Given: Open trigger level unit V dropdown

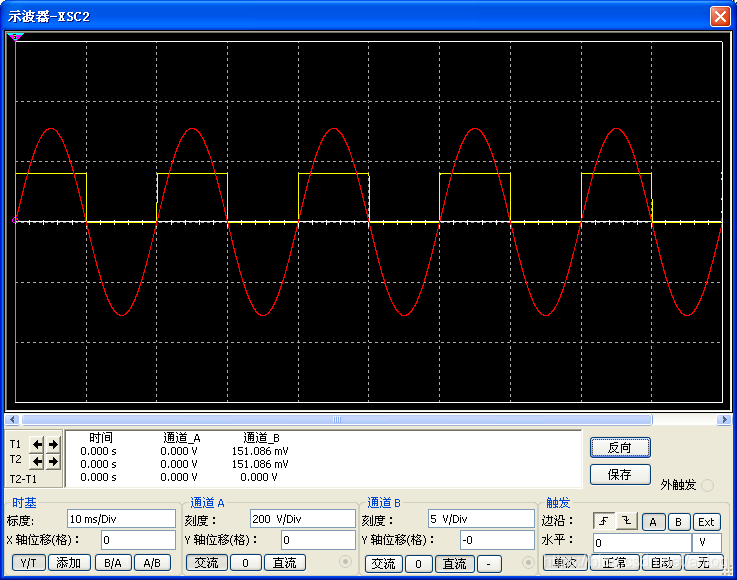Looking at the screenshot, I should 706,543.
